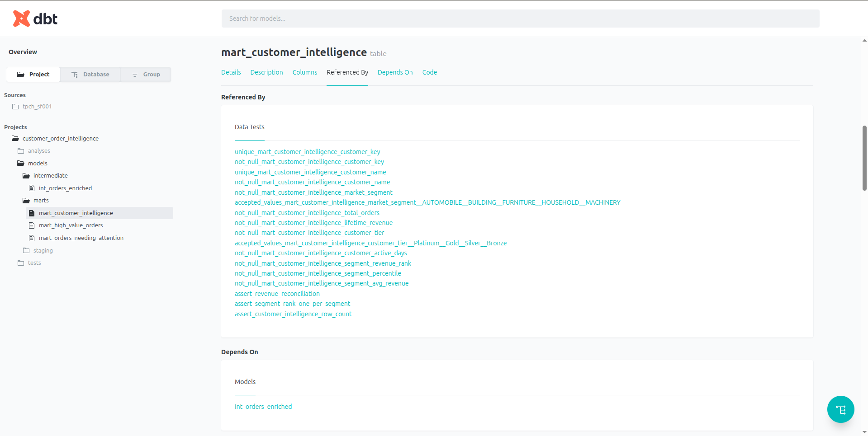Screen dimensions: 868x436
Task: Open not_null total_orders test link
Action: pos(307,213)
